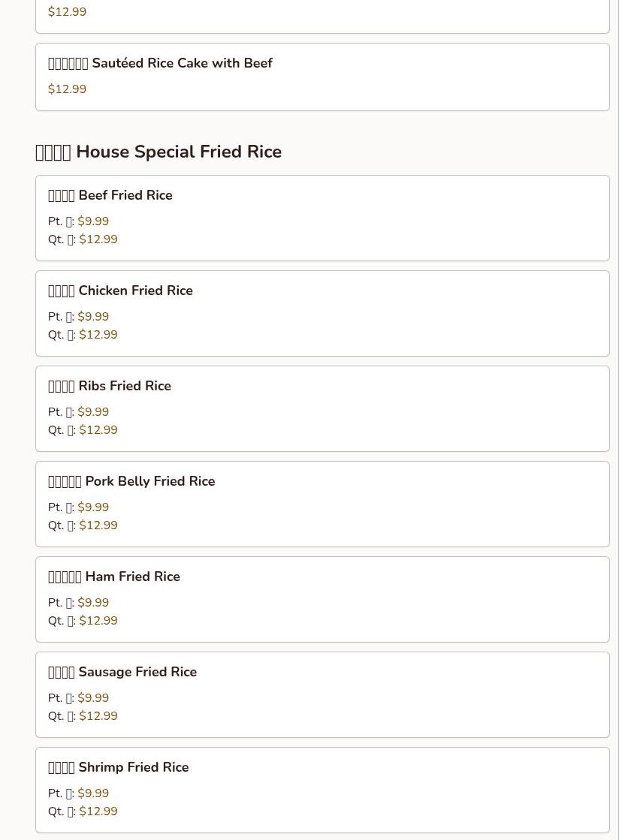
Task: Choose the Sausage Fried Rice quart price
Action: tap(98, 716)
